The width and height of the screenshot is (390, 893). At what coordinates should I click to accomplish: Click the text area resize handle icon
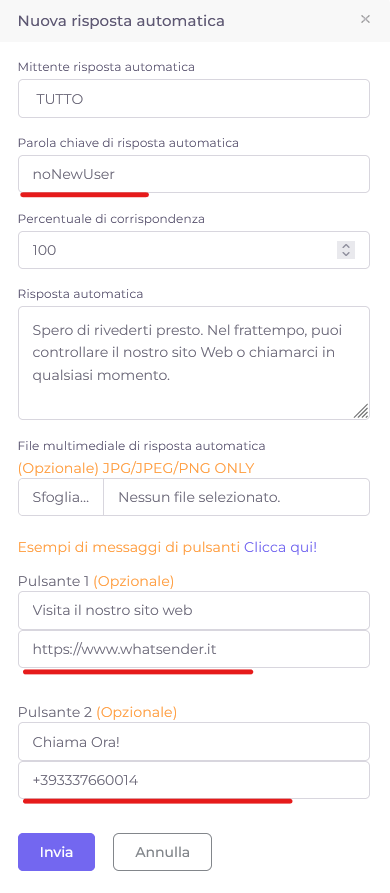(x=361, y=411)
